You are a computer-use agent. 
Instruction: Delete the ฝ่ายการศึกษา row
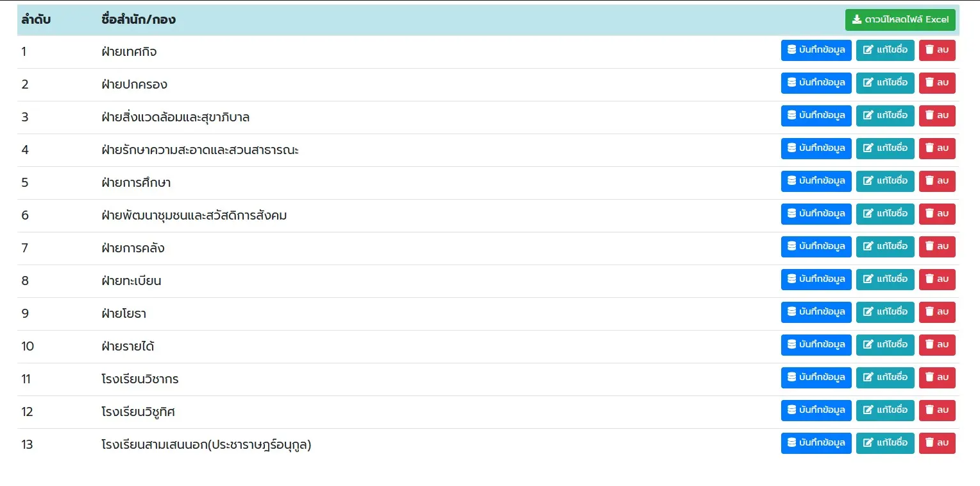pyautogui.click(x=937, y=181)
